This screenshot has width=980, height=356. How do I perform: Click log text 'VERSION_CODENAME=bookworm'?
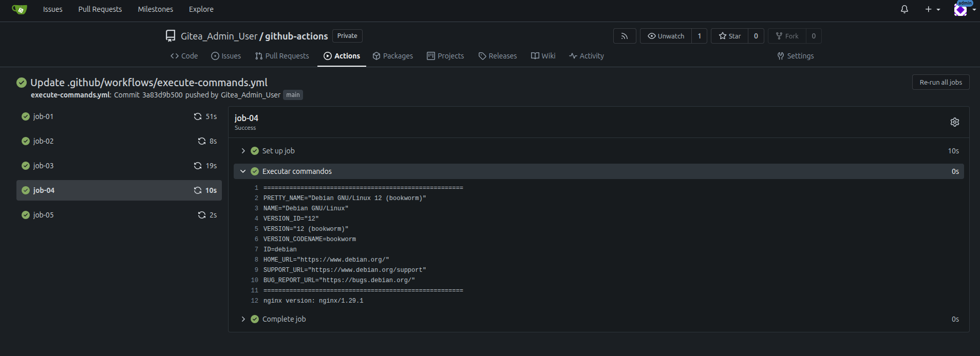tap(310, 239)
